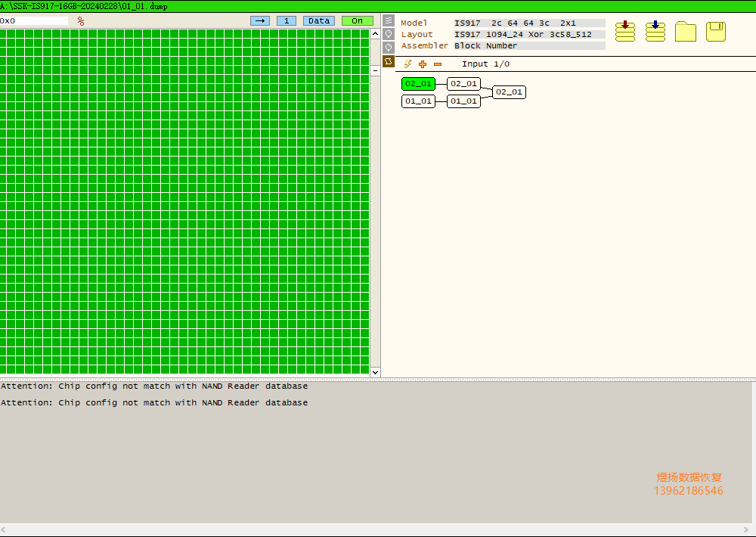This screenshot has width=756, height=537.
Task: Click the blue Data button
Action: (x=319, y=20)
